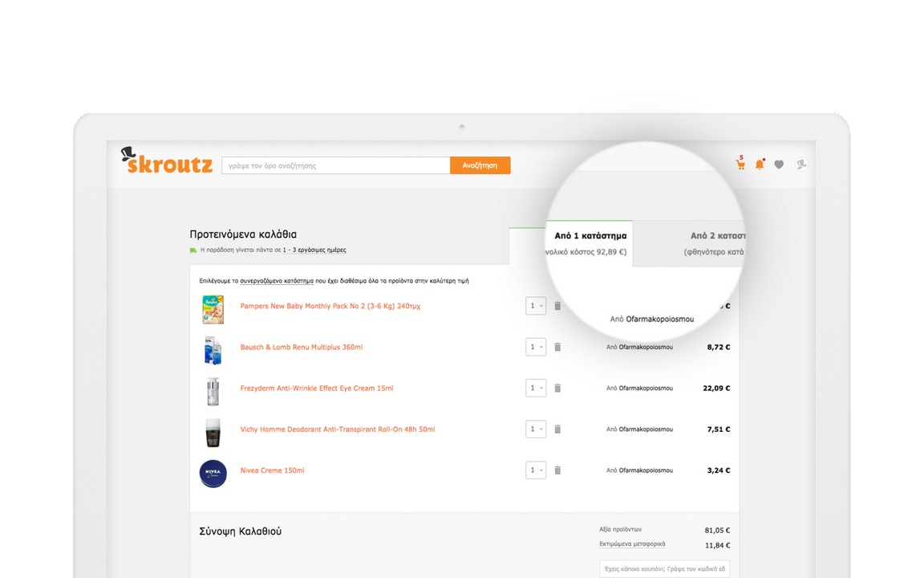Click Ofarmakopoiosmou in magnified Pampers row
The height and width of the screenshot is (578, 924).
(660, 319)
